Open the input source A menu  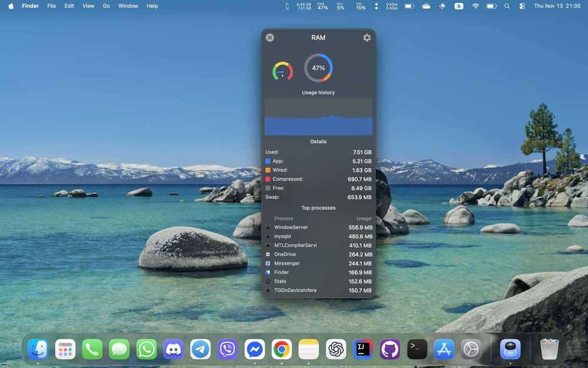coord(459,6)
